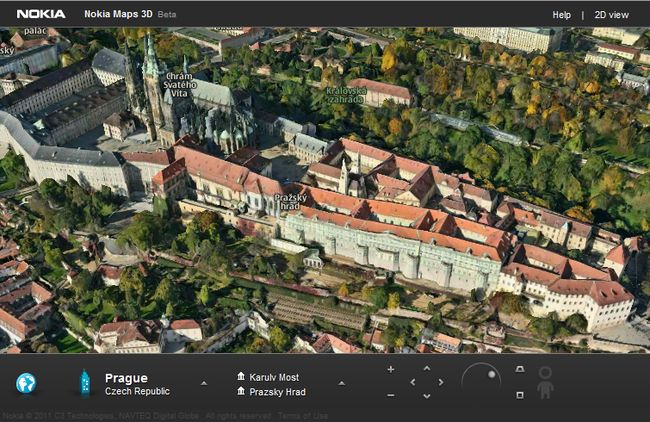Zoom out with the minus button
650x422 pixels.
pyautogui.click(x=390, y=395)
